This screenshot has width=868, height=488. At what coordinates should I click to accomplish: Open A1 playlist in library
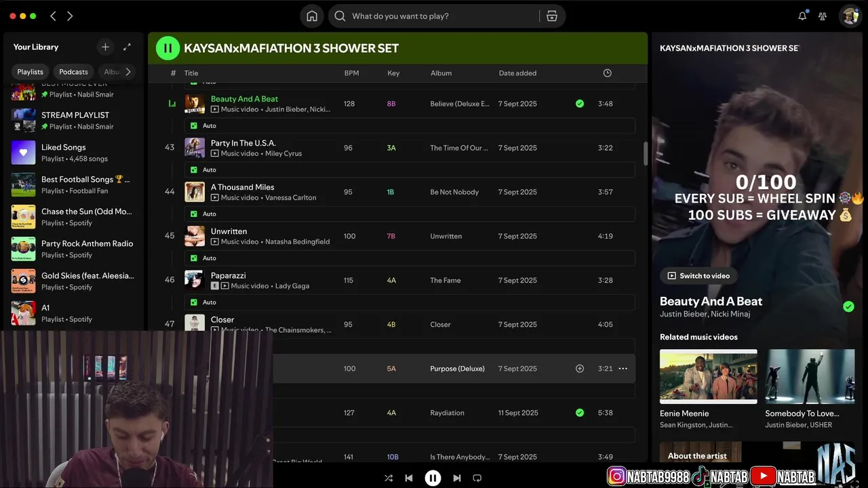click(73, 313)
